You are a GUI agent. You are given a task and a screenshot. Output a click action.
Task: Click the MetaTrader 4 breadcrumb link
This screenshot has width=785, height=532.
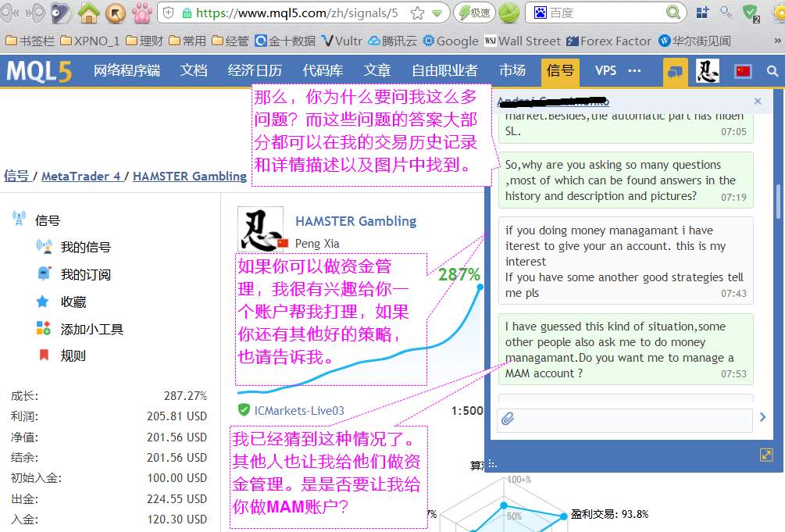click(x=81, y=177)
